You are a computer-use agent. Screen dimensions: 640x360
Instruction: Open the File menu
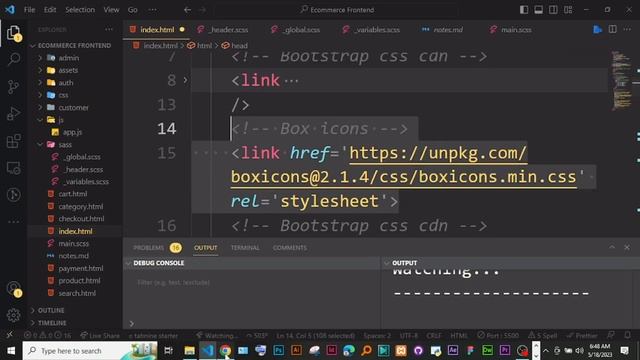[x=29, y=10]
